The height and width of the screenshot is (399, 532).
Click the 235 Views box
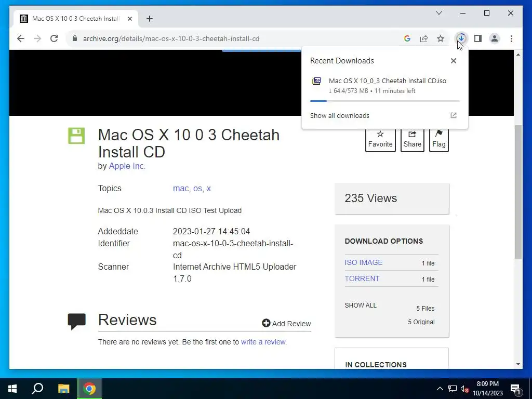click(x=392, y=198)
